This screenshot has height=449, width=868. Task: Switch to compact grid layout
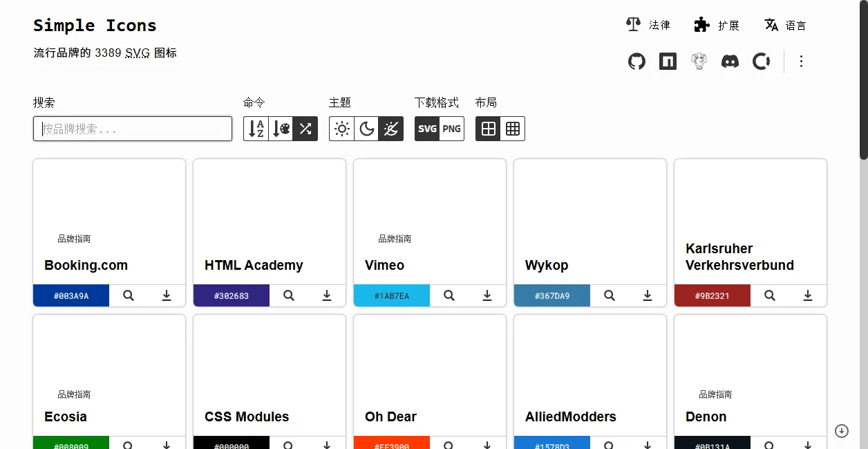513,129
